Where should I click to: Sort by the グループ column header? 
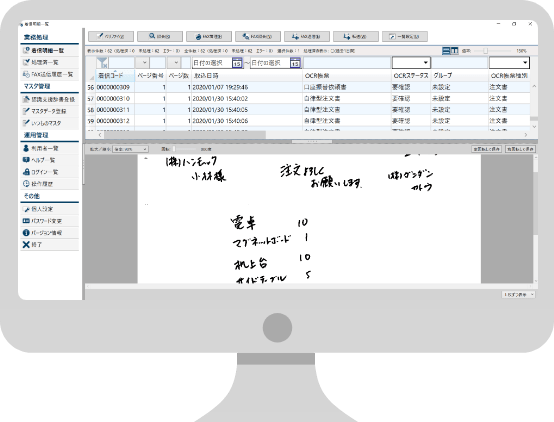(x=459, y=76)
